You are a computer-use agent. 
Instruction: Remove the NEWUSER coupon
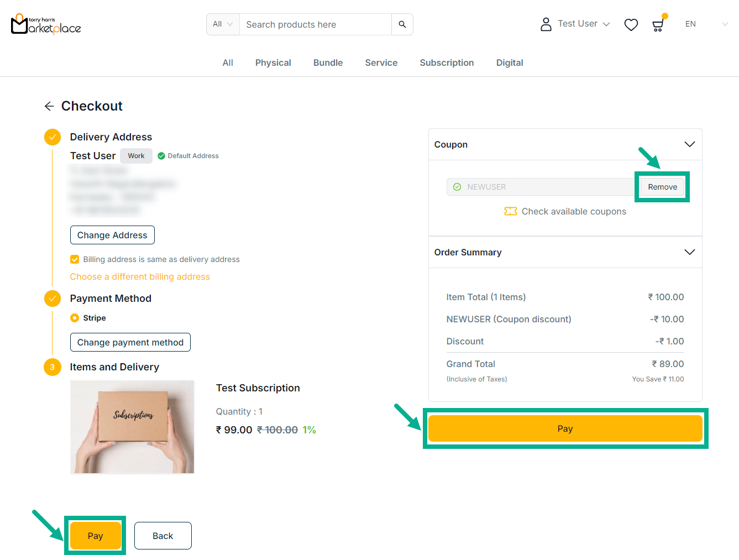[662, 187]
